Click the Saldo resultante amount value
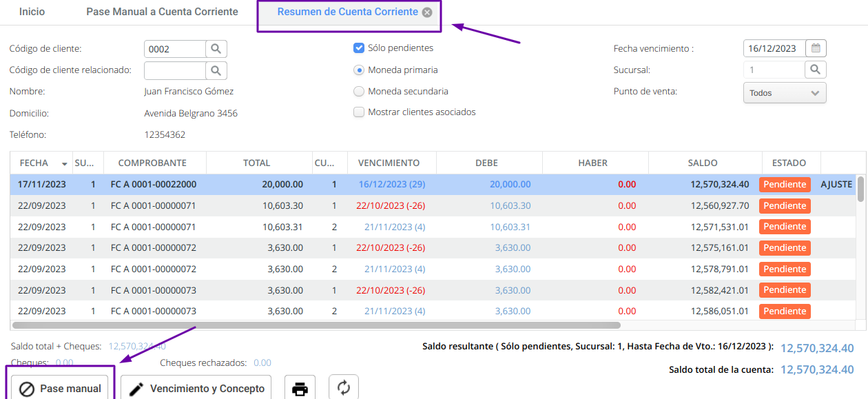Image resolution: width=868 pixels, height=399 pixels. click(817, 349)
